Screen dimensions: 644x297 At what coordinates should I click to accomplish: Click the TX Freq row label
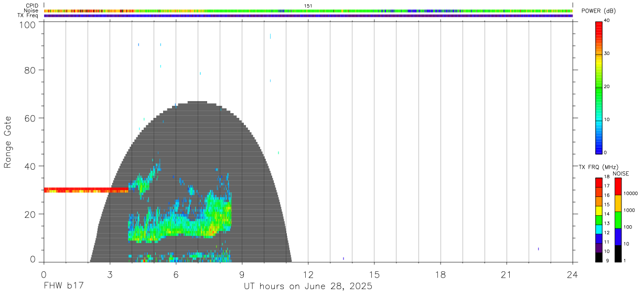28,15
